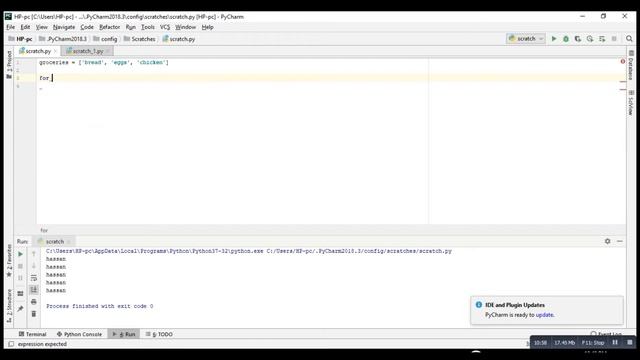Select the scratch.py editor tab
640x360 pixels.
click(38, 51)
